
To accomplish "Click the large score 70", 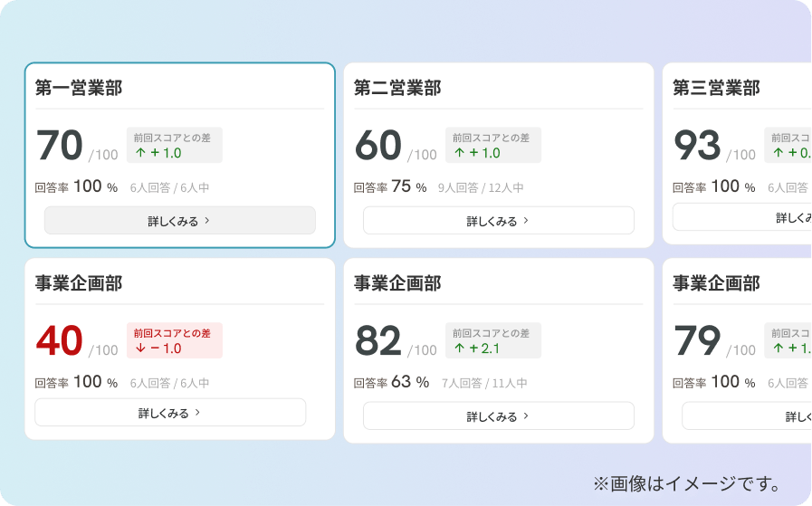I will coord(60,146).
